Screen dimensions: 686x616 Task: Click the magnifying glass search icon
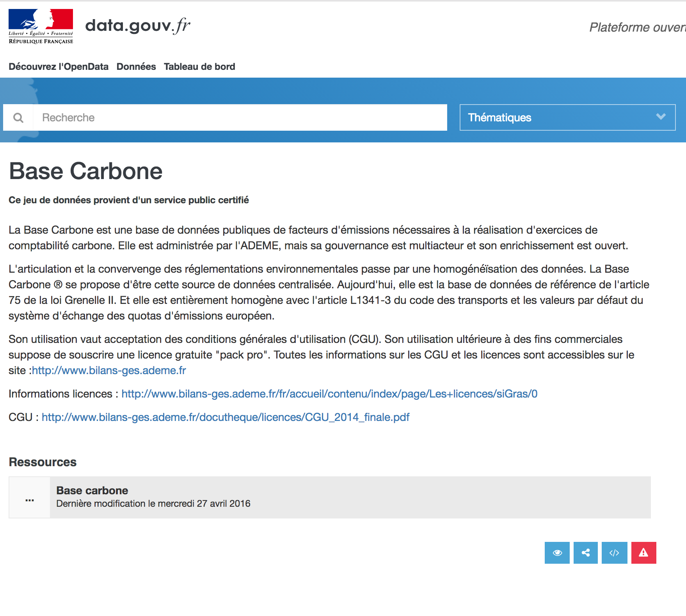[x=18, y=117]
